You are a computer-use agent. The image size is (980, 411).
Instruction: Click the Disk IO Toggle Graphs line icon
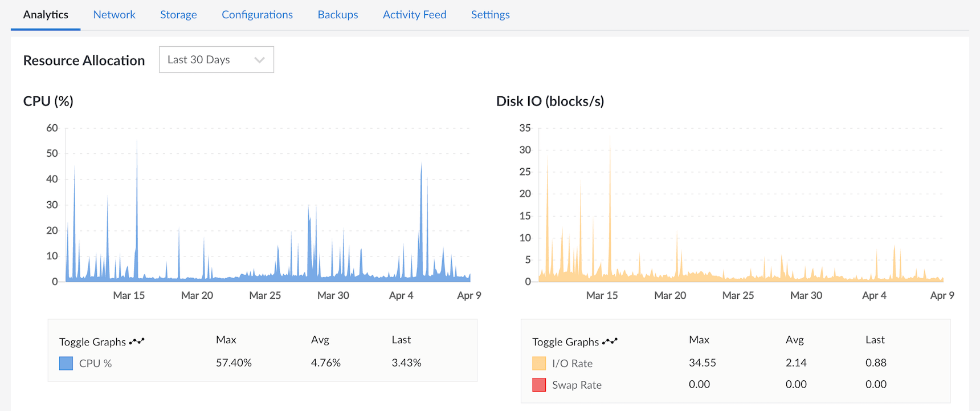pyautogui.click(x=610, y=341)
